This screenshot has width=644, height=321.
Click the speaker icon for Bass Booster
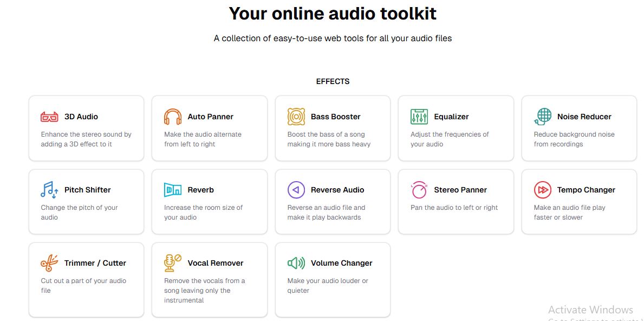pos(296,117)
